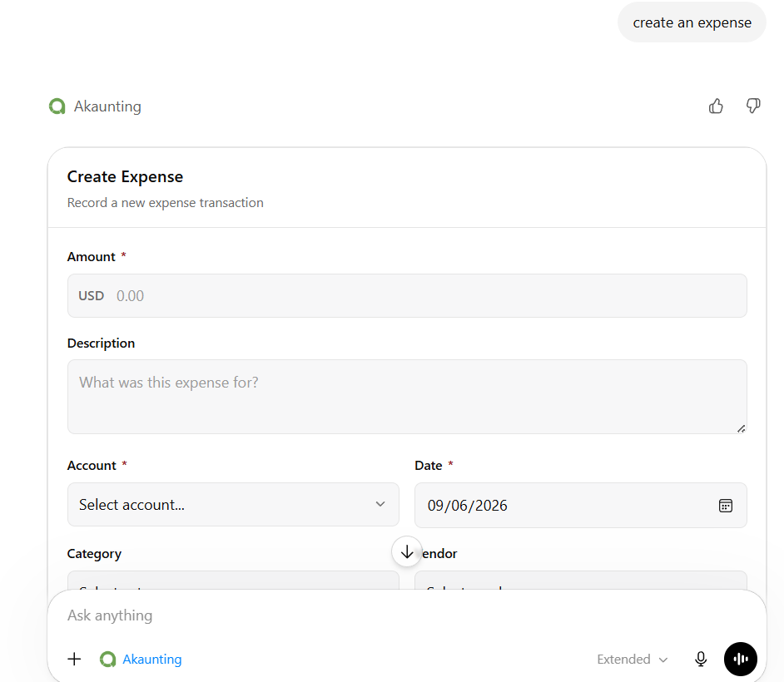Screen dimensions: 784x682
Task: Click the Date field label
Action: coord(429,466)
